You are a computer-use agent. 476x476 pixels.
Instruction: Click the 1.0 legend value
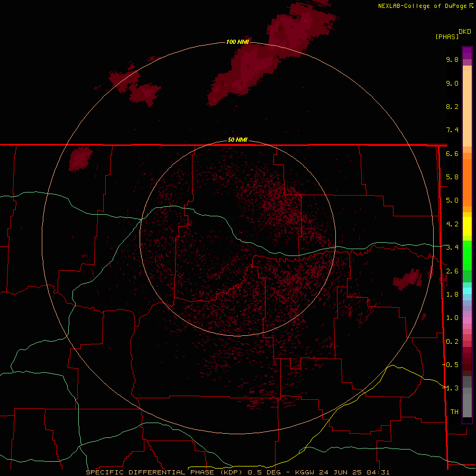click(x=452, y=318)
